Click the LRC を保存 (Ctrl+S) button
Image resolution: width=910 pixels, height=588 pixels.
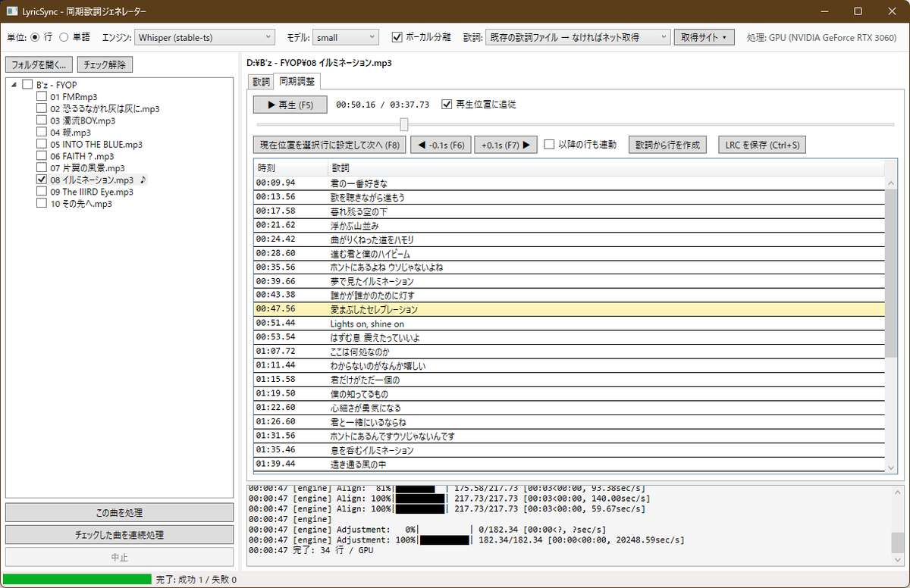pyautogui.click(x=762, y=145)
